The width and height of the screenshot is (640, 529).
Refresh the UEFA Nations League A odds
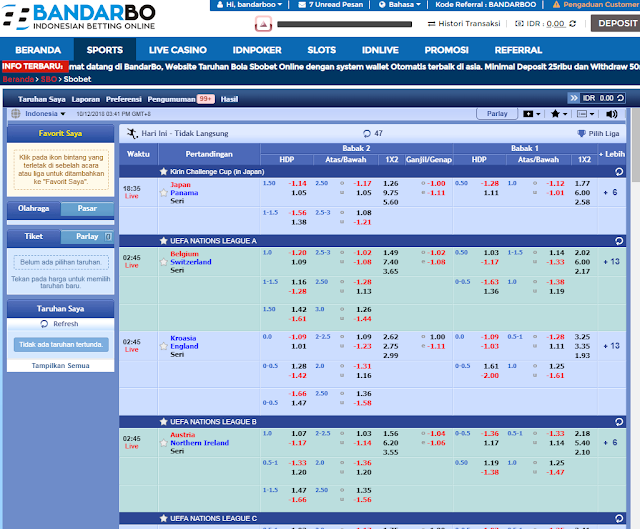[x=619, y=241]
